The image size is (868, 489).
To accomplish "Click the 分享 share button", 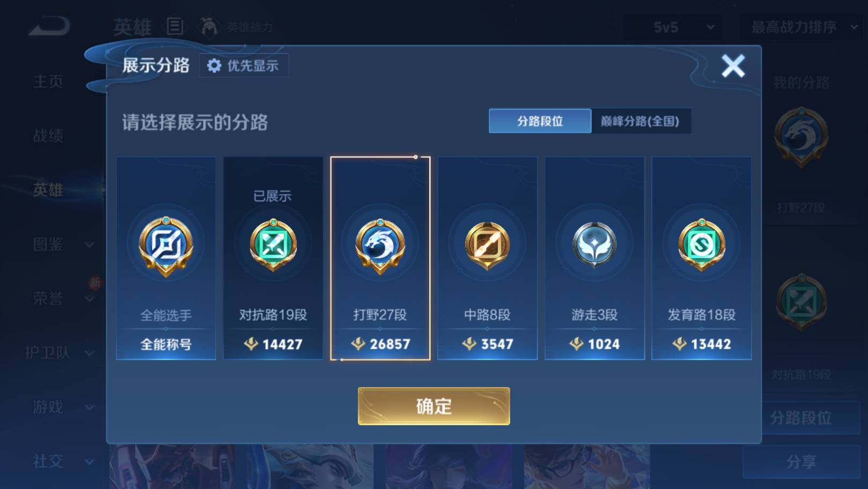I will [801, 461].
